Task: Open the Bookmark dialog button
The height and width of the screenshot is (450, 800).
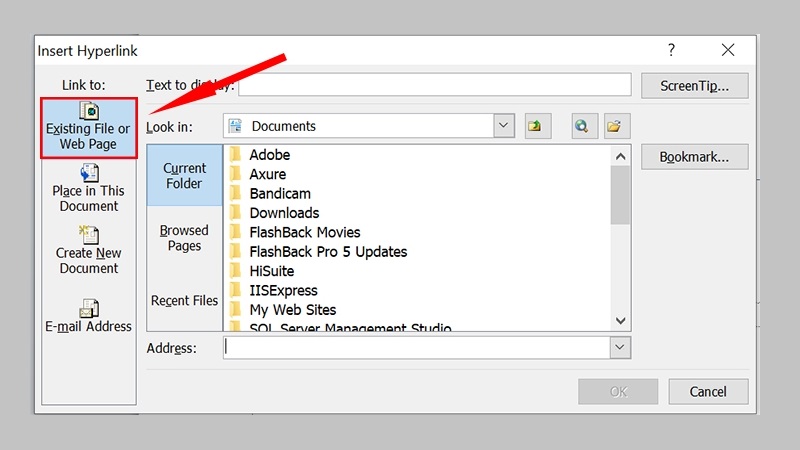Action: tap(694, 157)
